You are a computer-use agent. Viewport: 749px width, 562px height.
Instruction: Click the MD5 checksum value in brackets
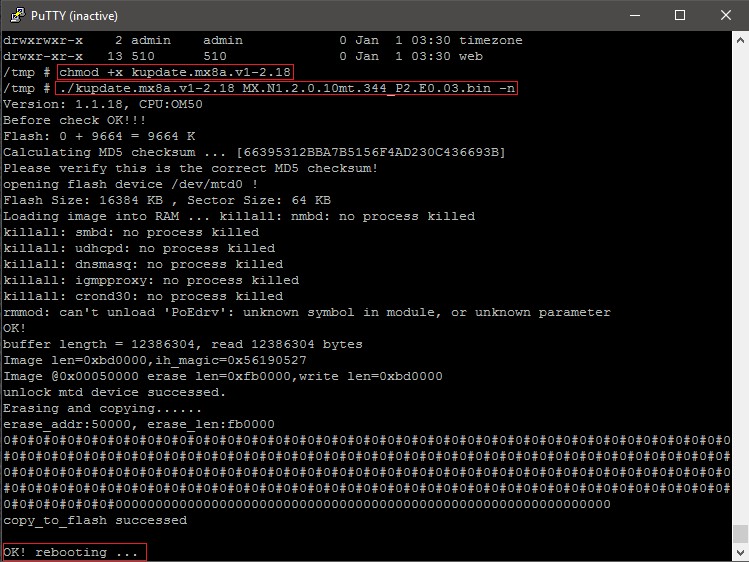(x=370, y=152)
